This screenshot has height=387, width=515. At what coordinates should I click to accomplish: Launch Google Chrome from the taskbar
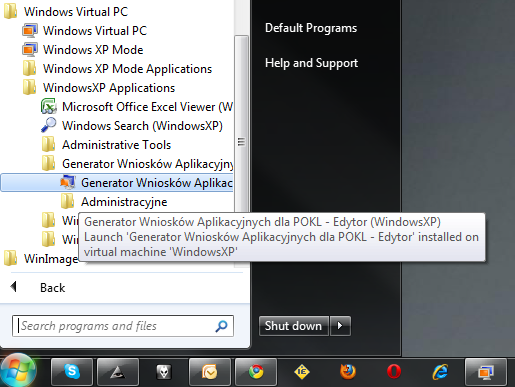pos(256,372)
